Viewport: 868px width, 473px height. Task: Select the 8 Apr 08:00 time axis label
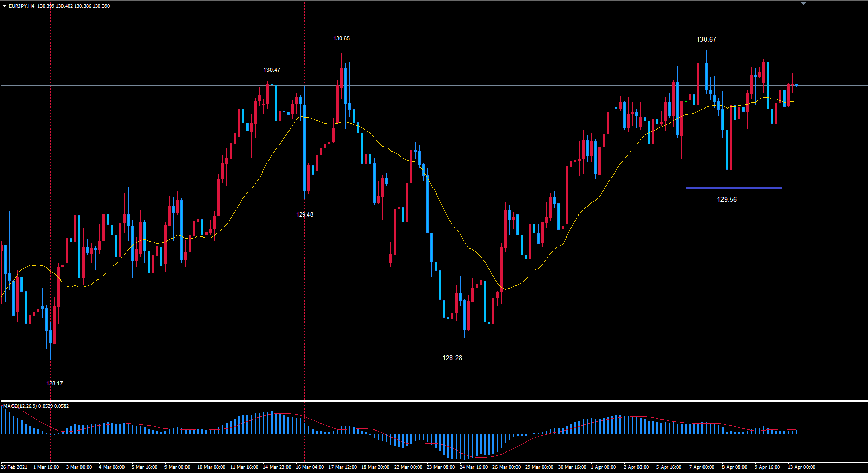(734, 467)
